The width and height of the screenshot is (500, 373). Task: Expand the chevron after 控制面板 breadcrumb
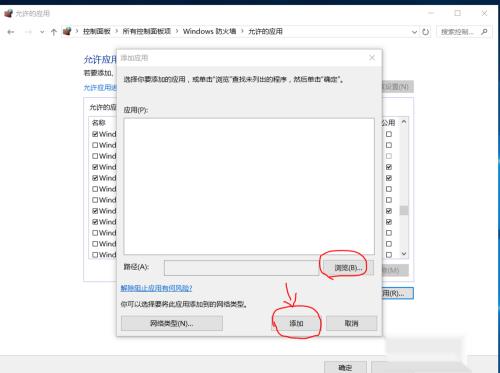(x=117, y=31)
